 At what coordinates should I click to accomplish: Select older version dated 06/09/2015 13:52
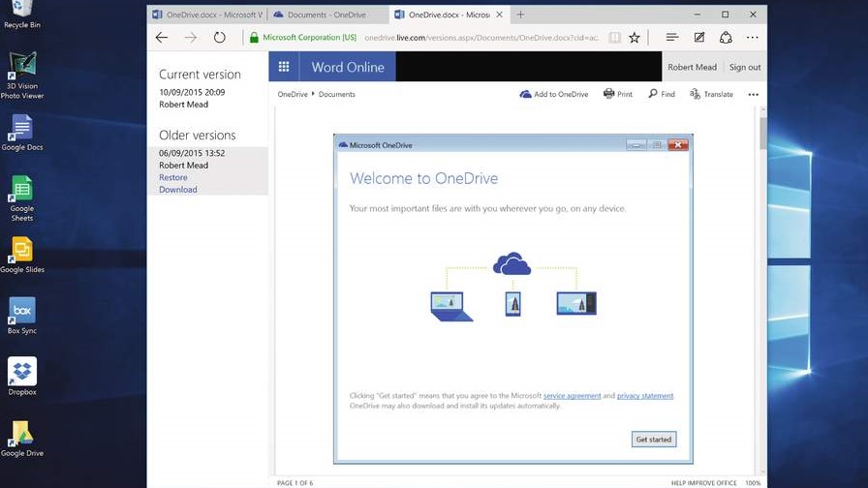(192, 153)
